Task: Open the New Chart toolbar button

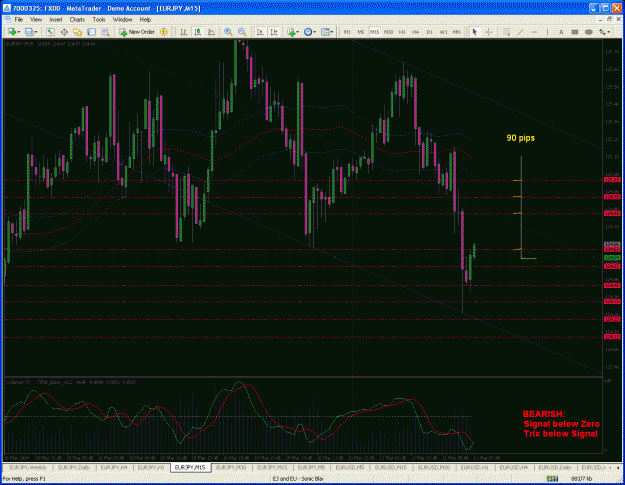Action: pyautogui.click(x=12, y=32)
